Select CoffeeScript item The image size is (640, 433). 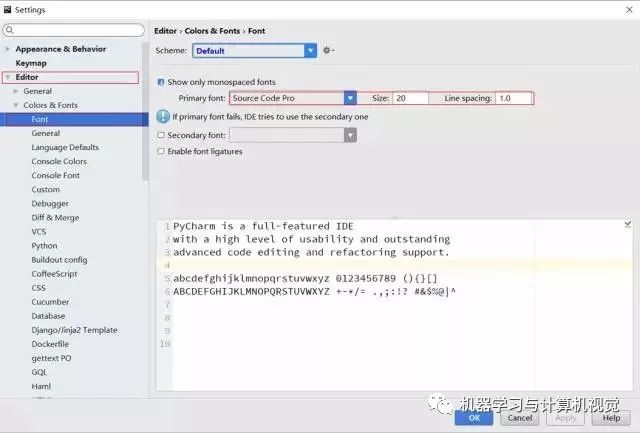pos(54,274)
